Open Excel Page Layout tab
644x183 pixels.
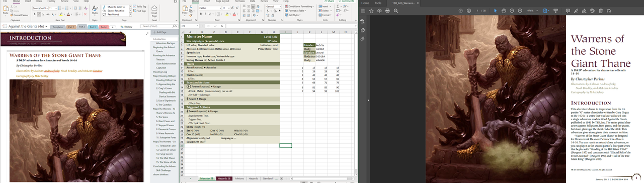222,1
